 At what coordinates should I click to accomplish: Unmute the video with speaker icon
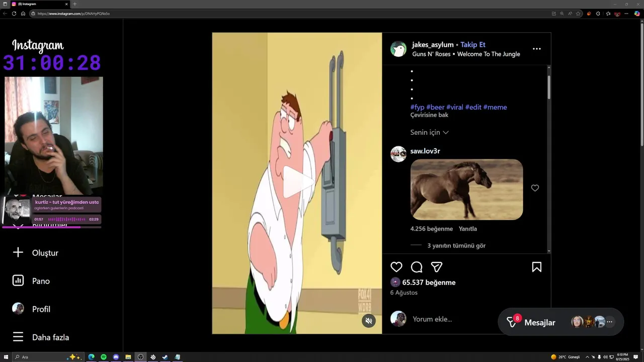pyautogui.click(x=368, y=320)
